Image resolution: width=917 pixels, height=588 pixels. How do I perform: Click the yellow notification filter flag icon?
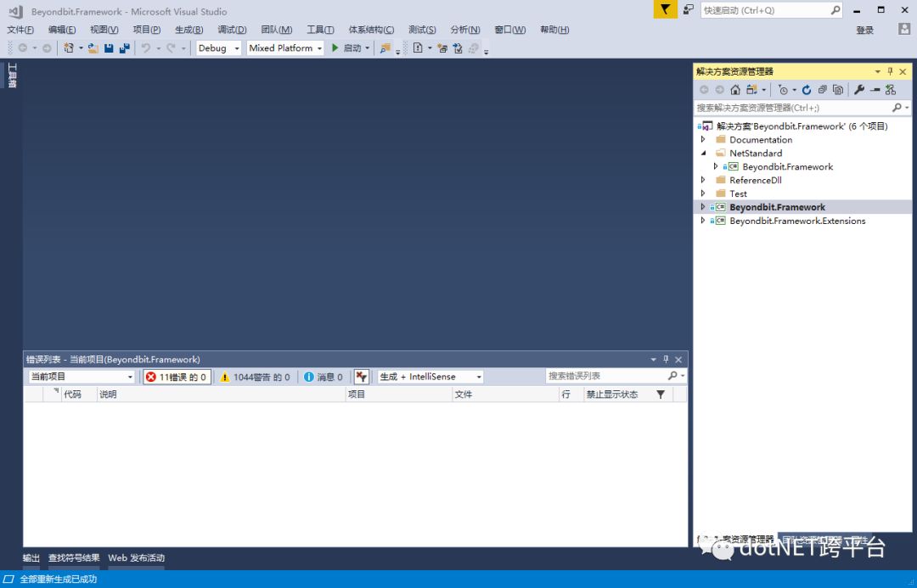[666, 9]
